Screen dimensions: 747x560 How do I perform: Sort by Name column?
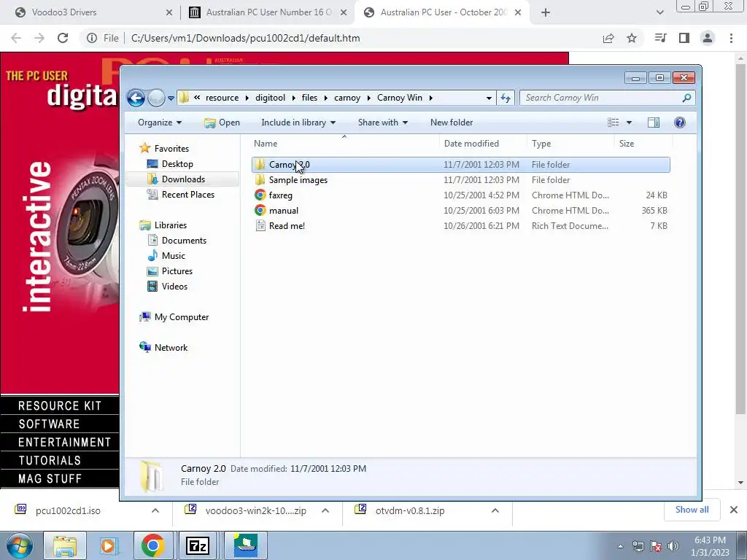[344, 144]
